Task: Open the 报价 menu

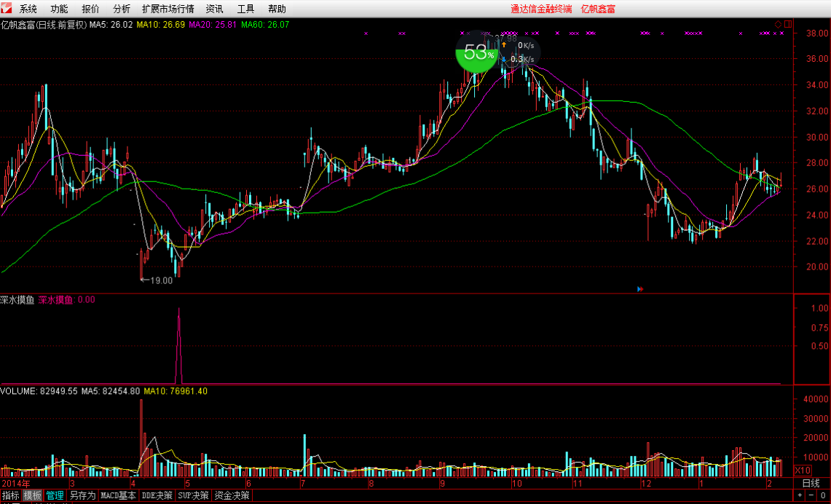Action: [90, 9]
